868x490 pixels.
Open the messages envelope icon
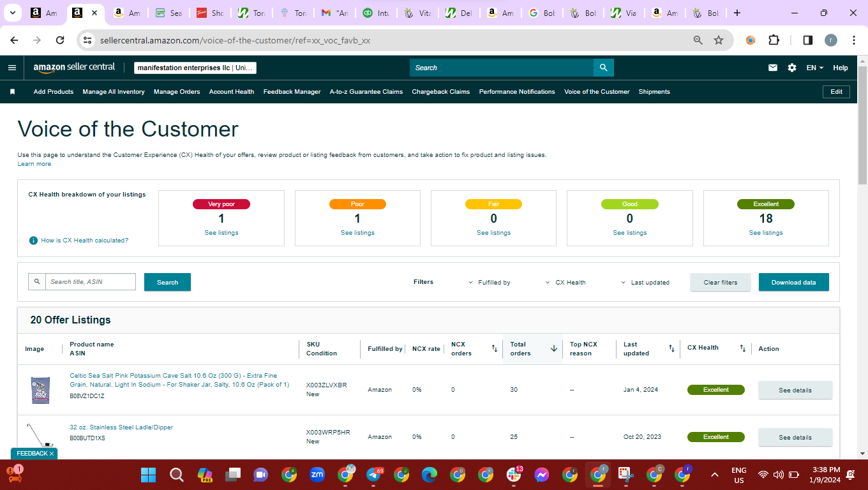coord(773,68)
